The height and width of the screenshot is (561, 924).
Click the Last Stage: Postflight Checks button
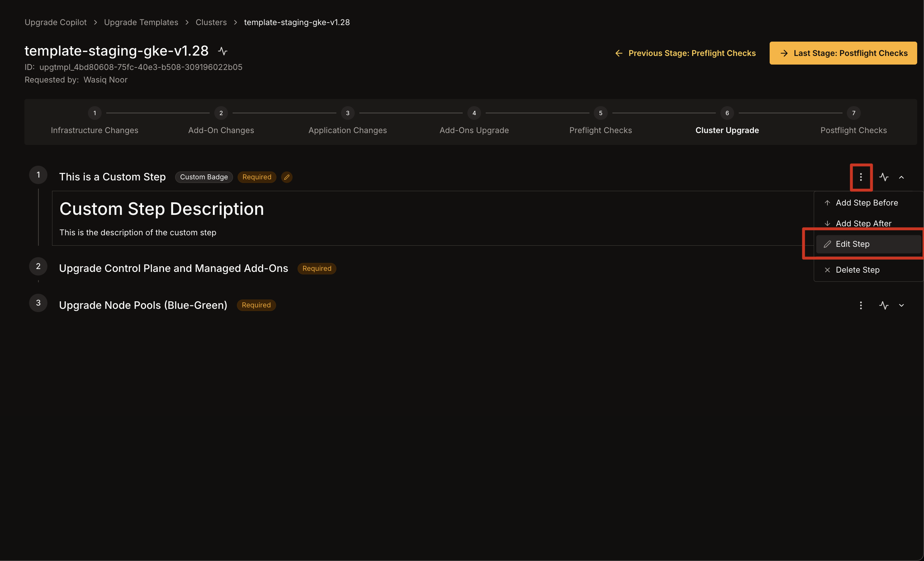click(x=843, y=53)
